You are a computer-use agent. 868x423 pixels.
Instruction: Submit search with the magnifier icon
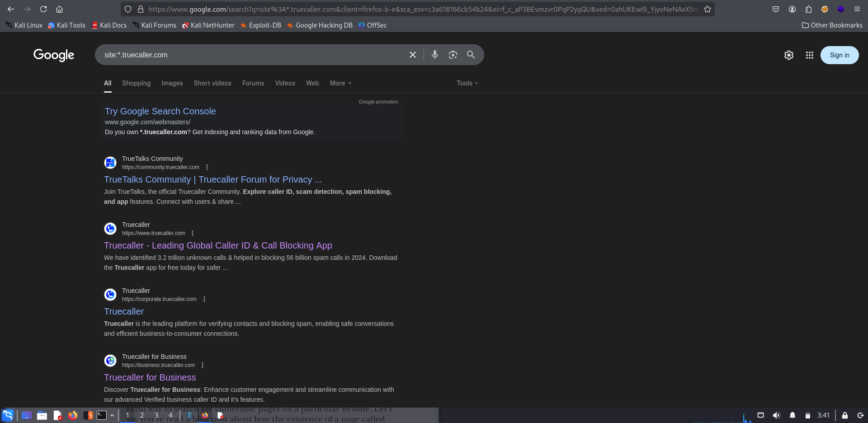[471, 55]
